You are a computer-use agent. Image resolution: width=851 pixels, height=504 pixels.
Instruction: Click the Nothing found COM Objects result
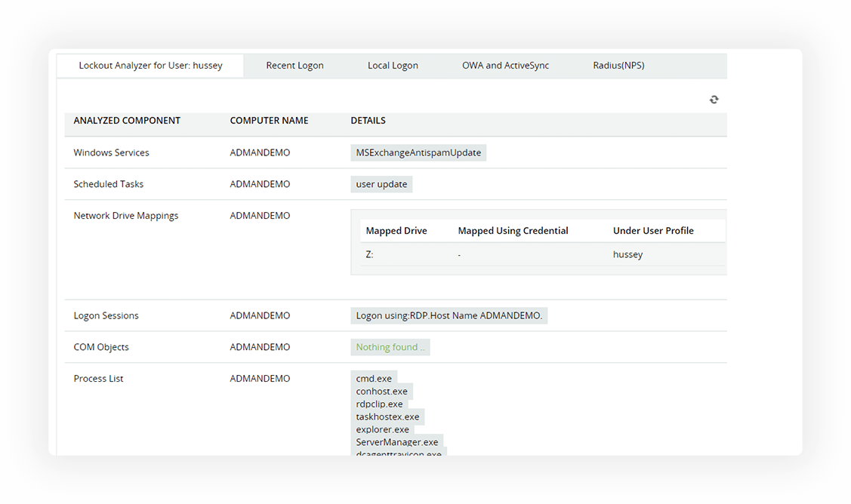(x=390, y=347)
